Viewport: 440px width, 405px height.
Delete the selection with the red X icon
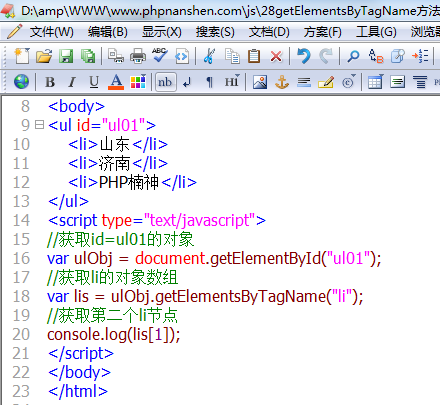tap(276, 56)
